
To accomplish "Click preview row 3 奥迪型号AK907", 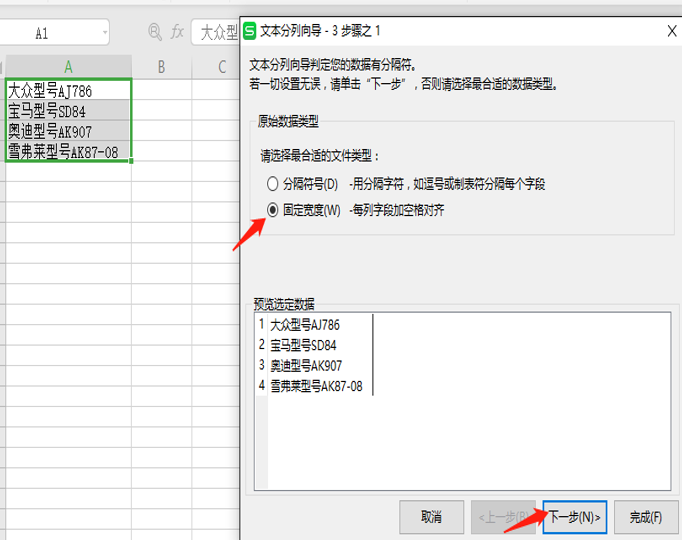I will pos(306,366).
